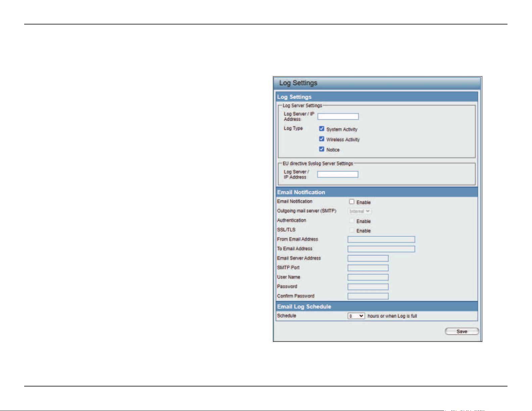Uncheck Notice log type

tap(322, 149)
